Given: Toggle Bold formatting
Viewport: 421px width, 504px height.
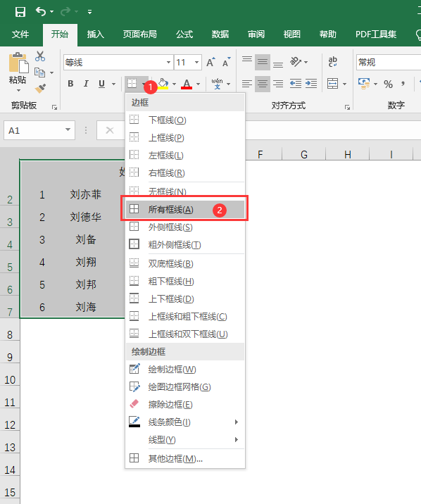Looking at the screenshot, I should tap(70, 84).
